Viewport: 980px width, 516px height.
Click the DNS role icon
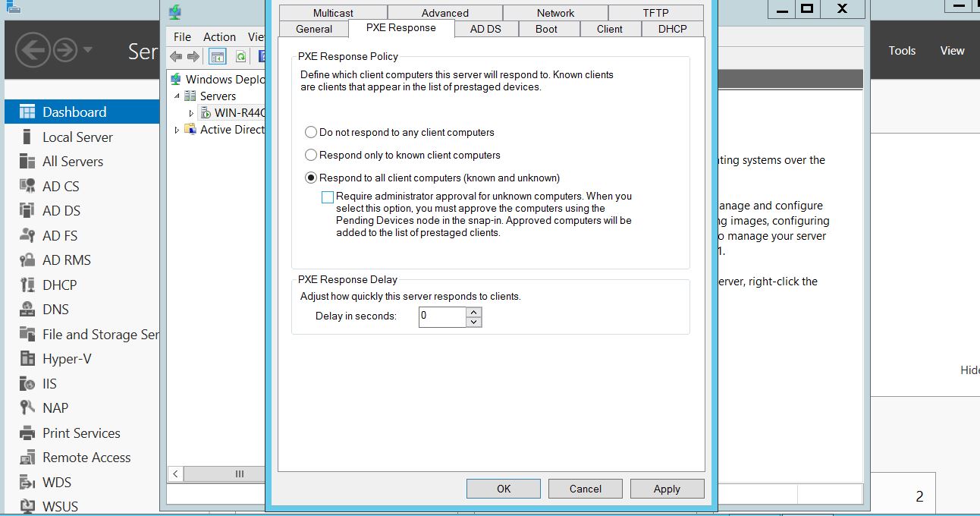pyautogui.click(x=27, y=310)
